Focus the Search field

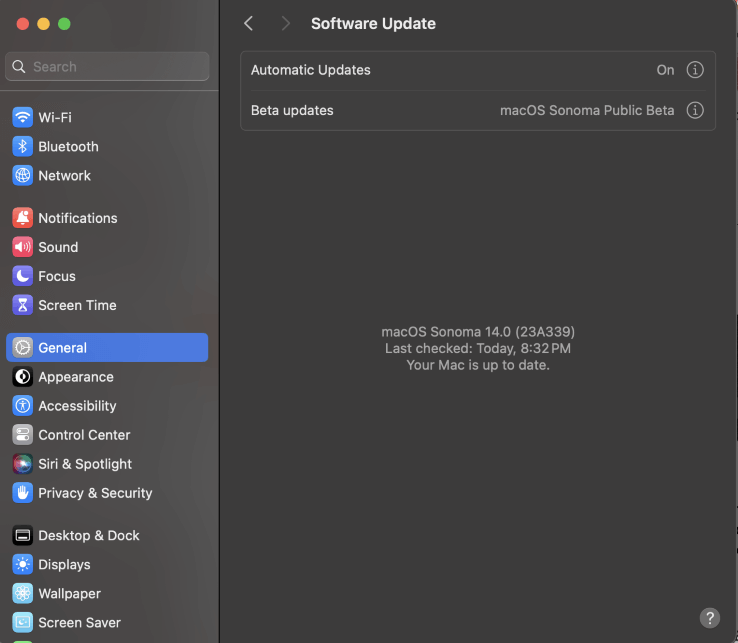tap(107, 67)
